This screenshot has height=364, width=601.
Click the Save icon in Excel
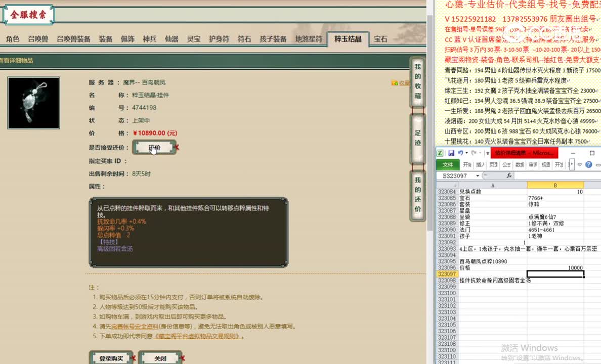(452, 153)
